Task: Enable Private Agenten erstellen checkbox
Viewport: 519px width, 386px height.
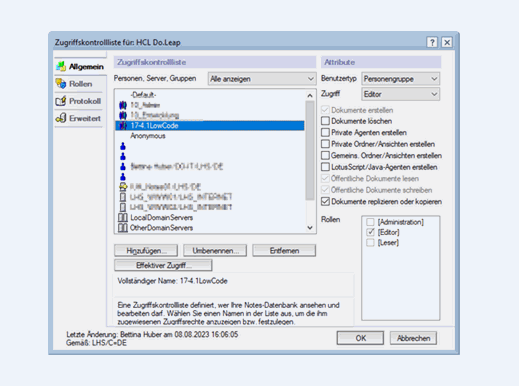Action: point(325,133)
